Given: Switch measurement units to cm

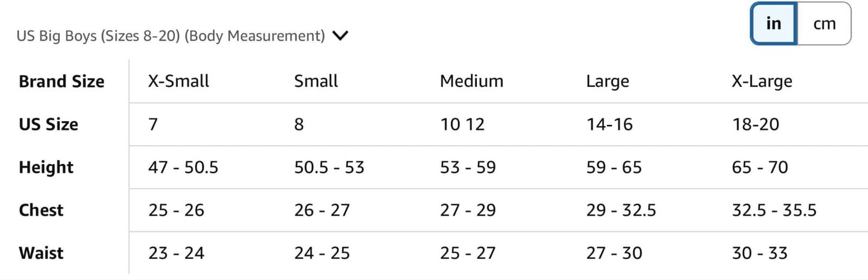Looking at the screenshot, I should coord(824,24).
